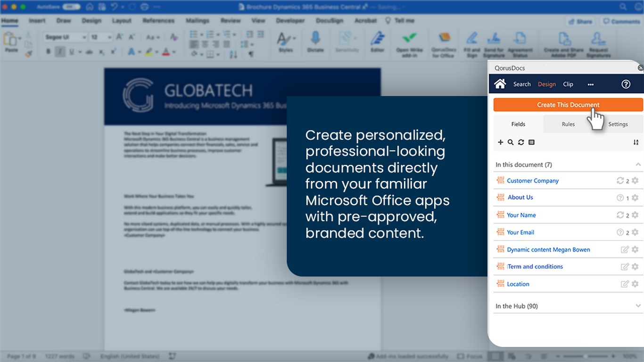Toggle underline formatting in ribbon

point(71,52)
